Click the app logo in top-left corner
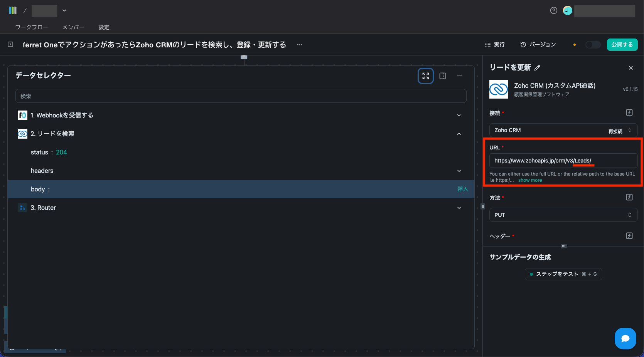 (x=13, y=10)
